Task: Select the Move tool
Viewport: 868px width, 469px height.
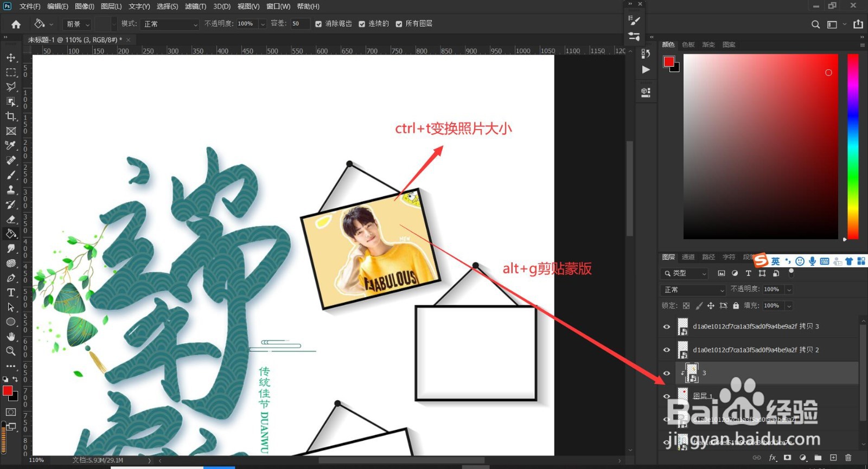Action: (11, 57)
